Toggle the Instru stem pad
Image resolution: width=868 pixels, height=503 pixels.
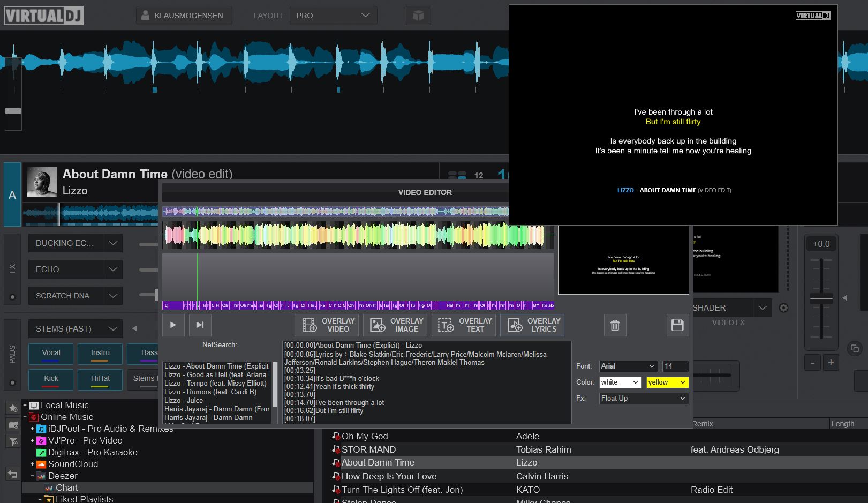(x=100, y=354)
